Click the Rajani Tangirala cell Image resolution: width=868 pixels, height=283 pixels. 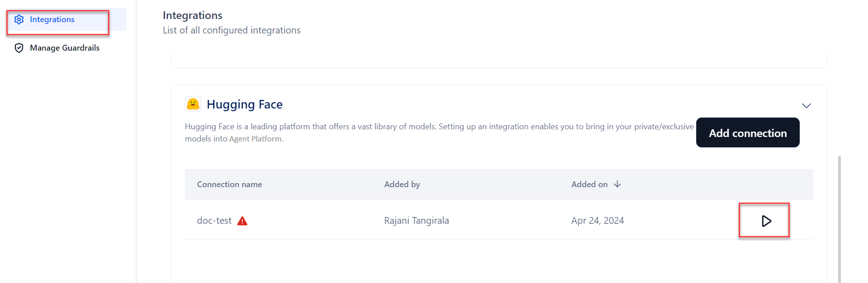tap(416, 221)
